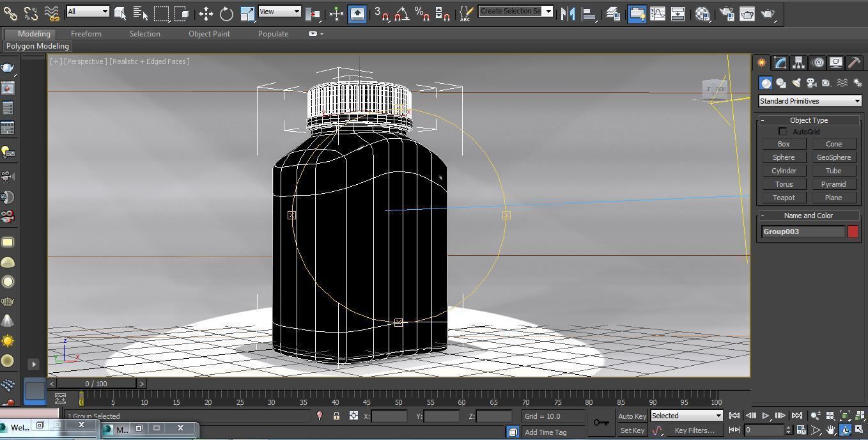Viewport: 868px width, 440px height.
Task: Pick the Rectangular Selection Region tool
Action: click(161, 13)
